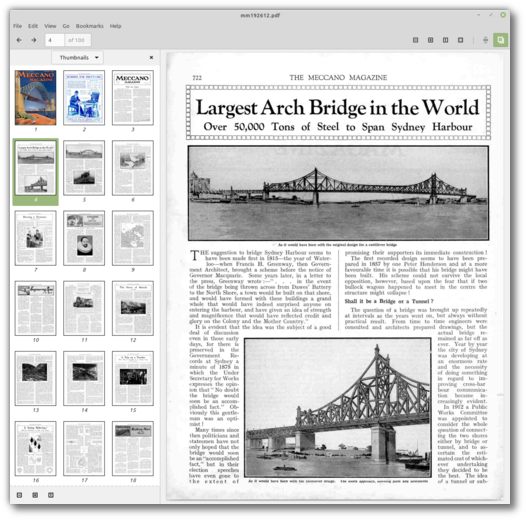Open the File menu
Viewport: 526px width, 520px height.
point(17,26)
